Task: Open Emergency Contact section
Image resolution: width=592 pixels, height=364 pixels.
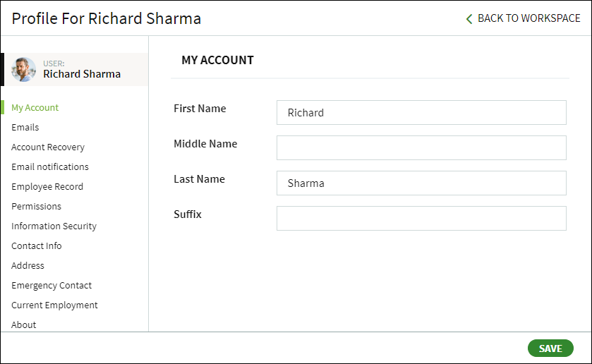Action: 52,286
